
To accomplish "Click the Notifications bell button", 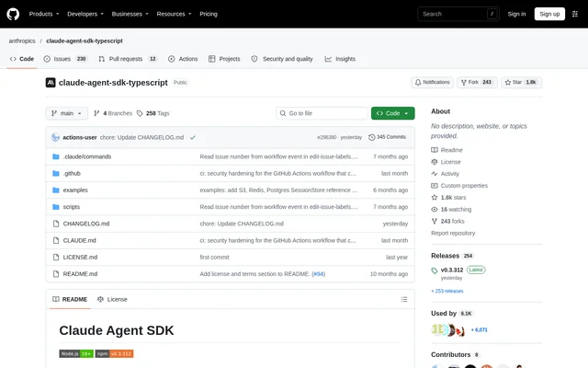I will tap(432, 82).
